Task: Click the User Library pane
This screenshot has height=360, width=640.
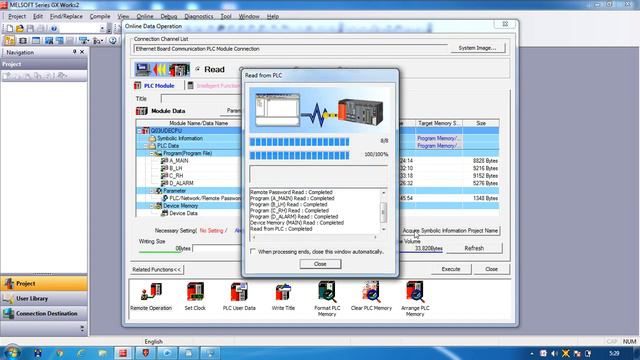Action: [x=44, y=298]
